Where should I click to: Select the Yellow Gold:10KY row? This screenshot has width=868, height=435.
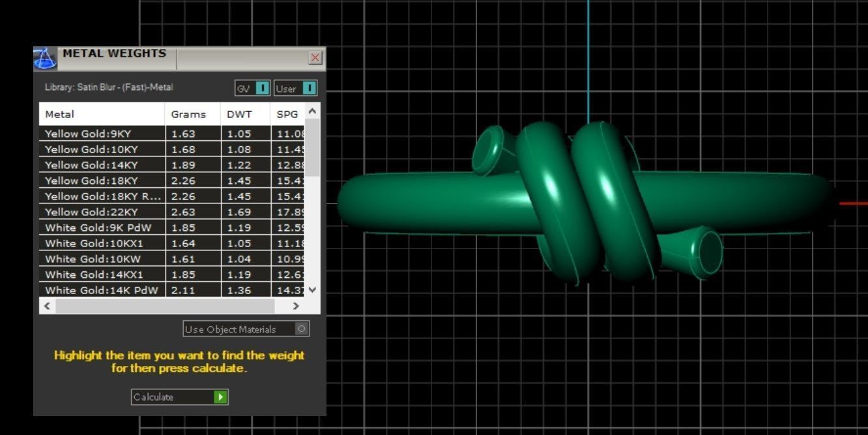(x=172, y=149)
